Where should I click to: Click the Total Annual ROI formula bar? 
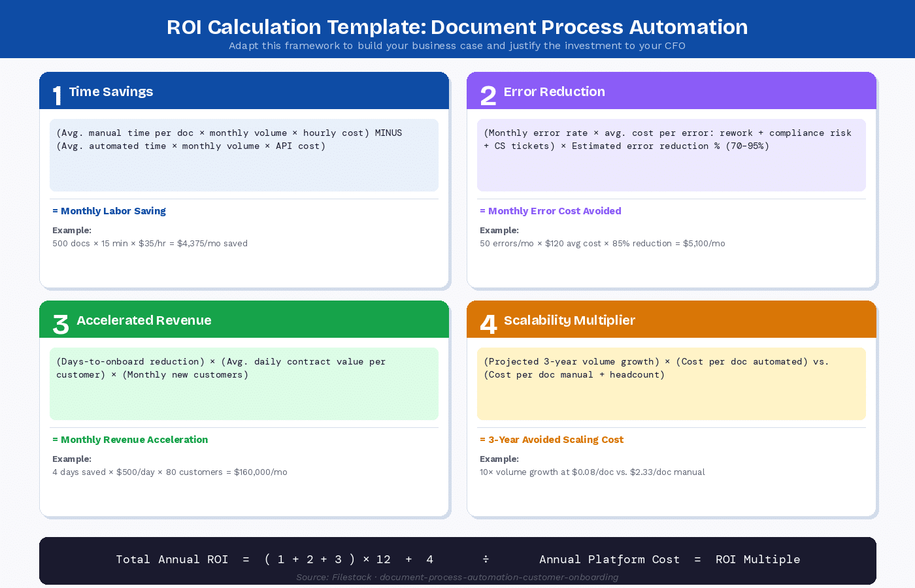(457, 559)
